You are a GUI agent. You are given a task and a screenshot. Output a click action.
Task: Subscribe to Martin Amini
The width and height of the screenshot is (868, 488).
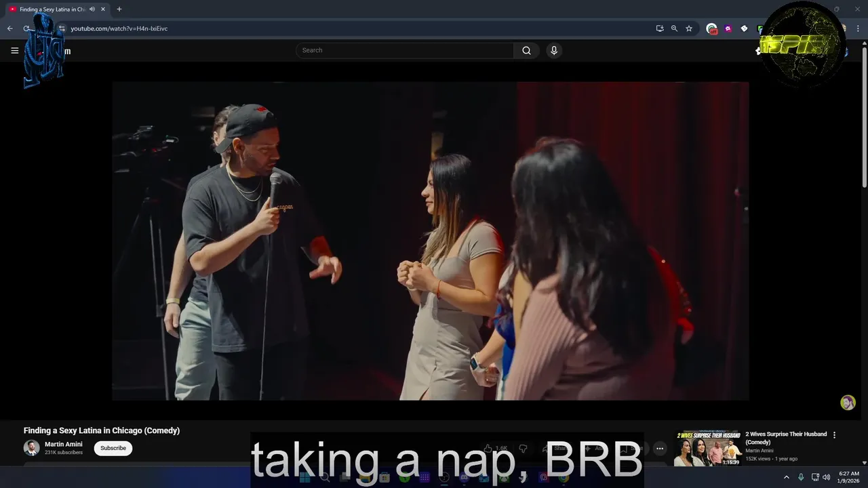coord(113,448)
